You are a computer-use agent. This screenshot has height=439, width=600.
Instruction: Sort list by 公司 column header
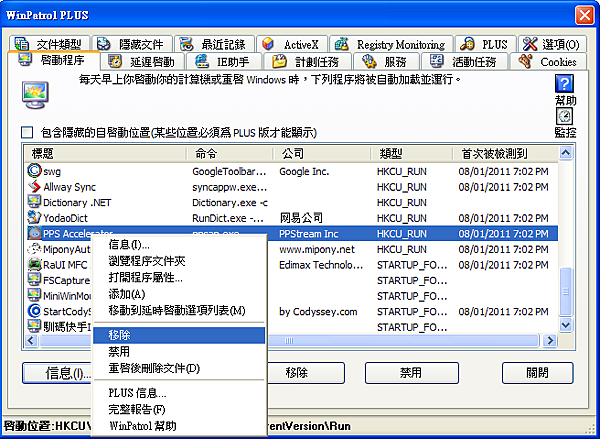pyautogui.click(x=321, y=154)
